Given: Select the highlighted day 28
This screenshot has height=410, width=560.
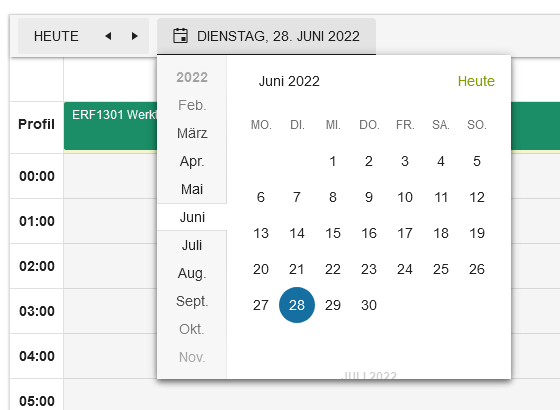Looking at the screenshot, I should coord(297,305).
